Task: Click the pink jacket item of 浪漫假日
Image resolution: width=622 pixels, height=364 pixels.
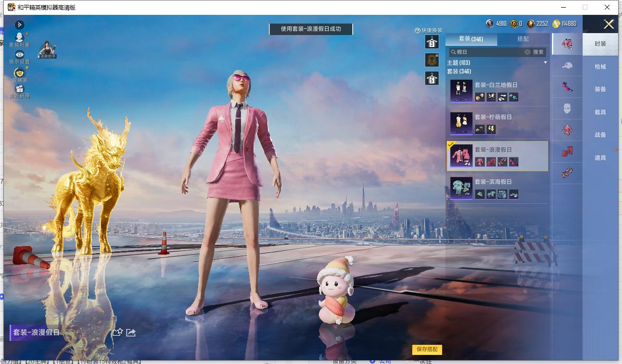Action: [479, 162]
